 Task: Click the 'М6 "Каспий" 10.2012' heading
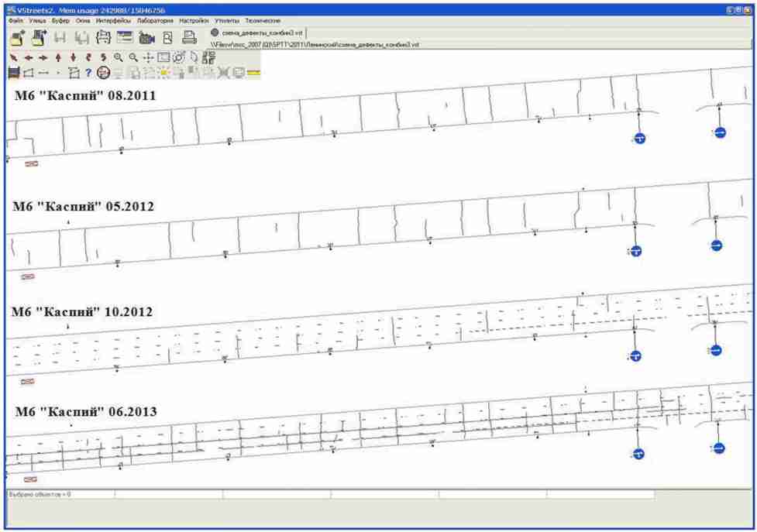point(82,311)
